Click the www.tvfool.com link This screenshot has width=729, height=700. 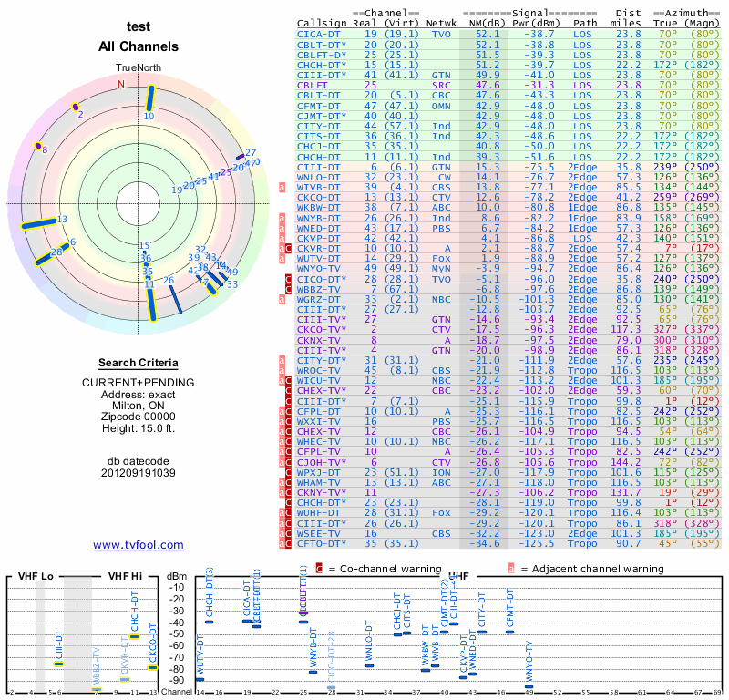tap(138, 545)
